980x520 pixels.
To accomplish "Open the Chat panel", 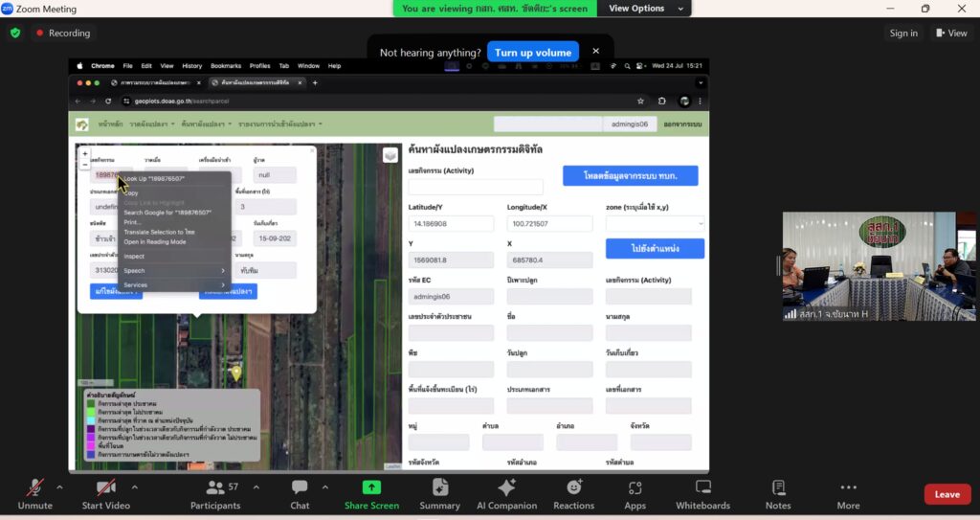I will [x=300, y=487].
